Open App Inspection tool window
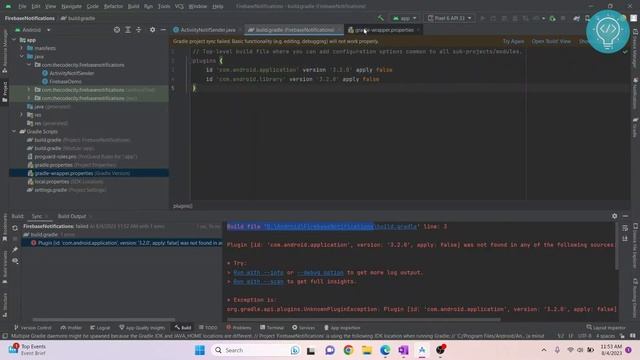 [342, 327]
